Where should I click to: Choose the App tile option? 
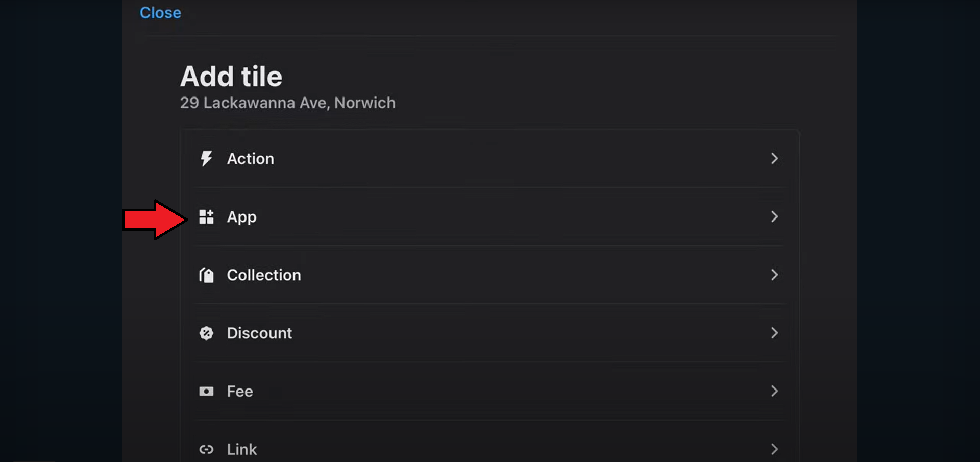(242, 217)
